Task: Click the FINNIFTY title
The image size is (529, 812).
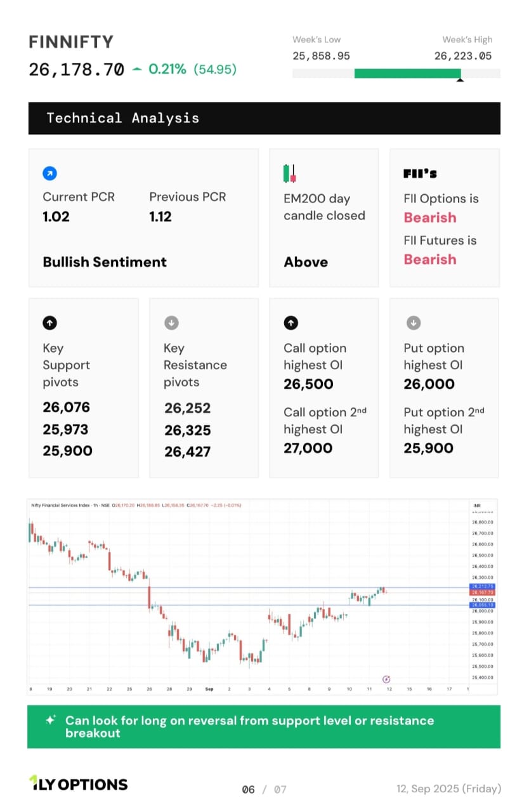Action: point(71,43)
